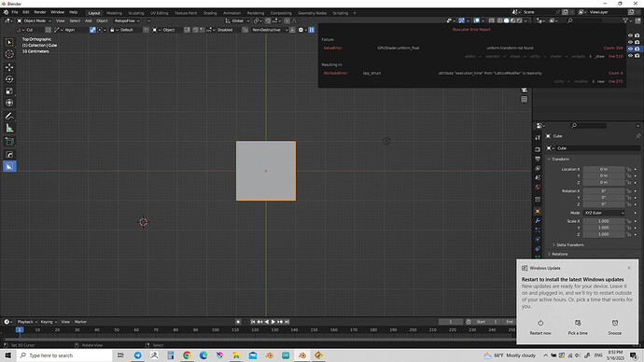Collapse the Transform panel
The width and height of the screenshot is (644, 362).
coord(560,159)
